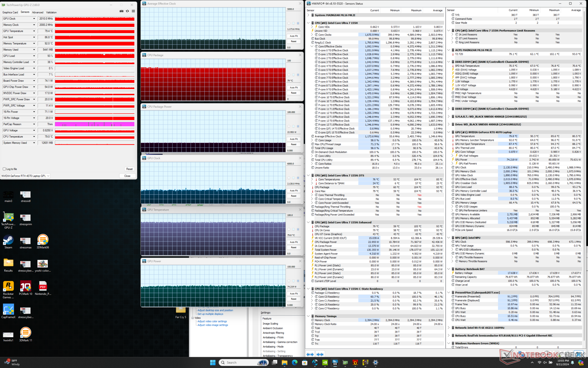Viewport: 588px width, 368px height.
Task: Switch to the Advanced tab
Action: click(x=38, y=12)
